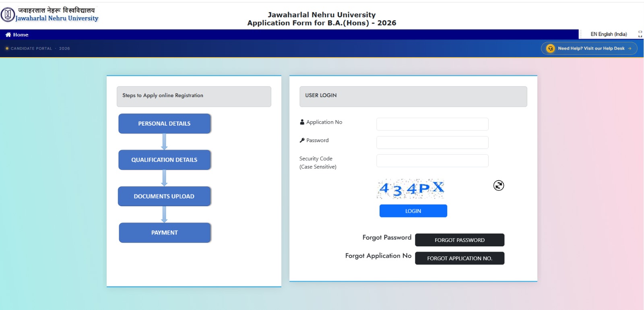Click the 'Security Code' label
The height and width of the screenshot is (310, 644).
click(x=316, y=159)
